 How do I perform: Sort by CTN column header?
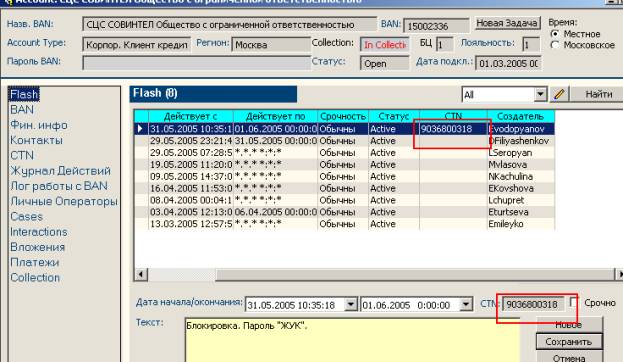453,116
